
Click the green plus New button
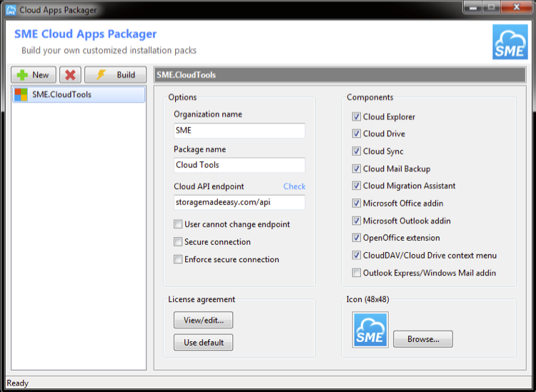[33, 75]
